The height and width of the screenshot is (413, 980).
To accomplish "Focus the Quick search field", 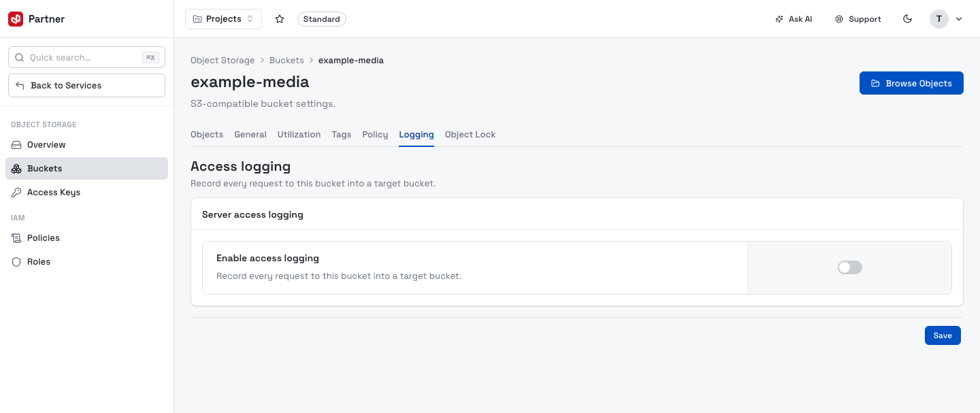I will pos(86,57).
